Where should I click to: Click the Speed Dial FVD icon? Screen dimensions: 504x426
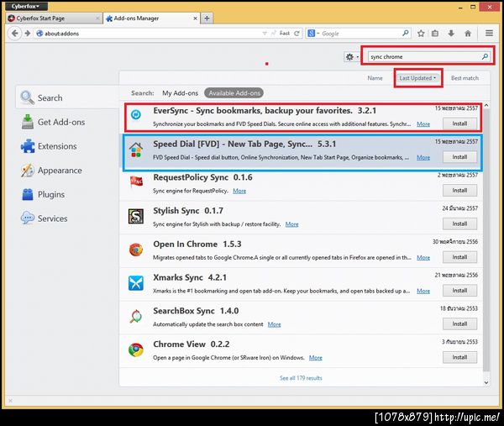[x=136, y=150]
